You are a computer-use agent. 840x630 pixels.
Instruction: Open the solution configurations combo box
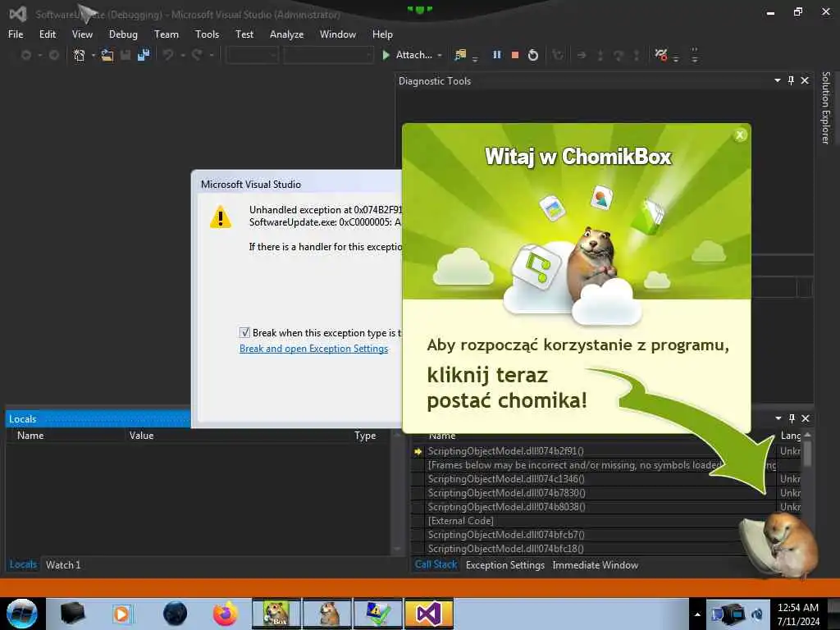(253, 55)
